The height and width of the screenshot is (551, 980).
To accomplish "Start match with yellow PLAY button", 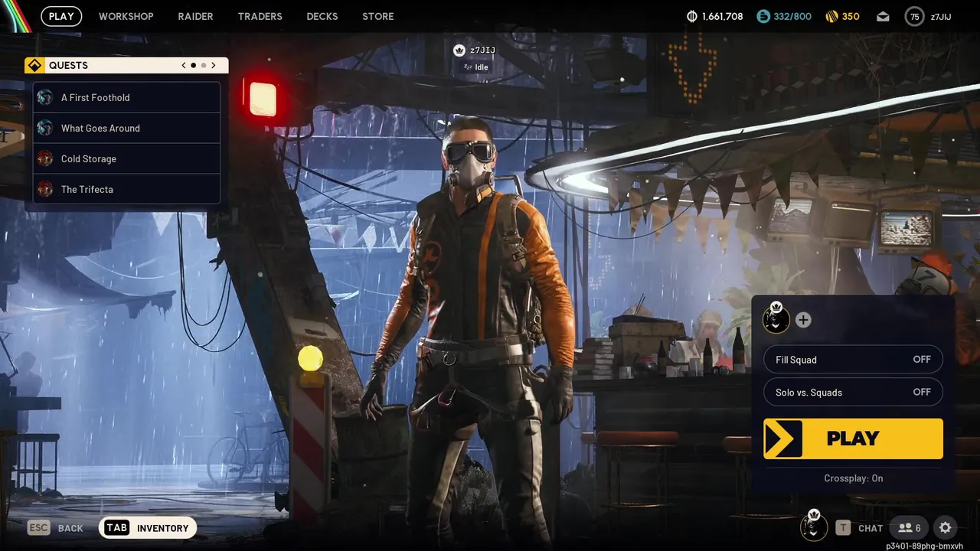I will 853,439.
